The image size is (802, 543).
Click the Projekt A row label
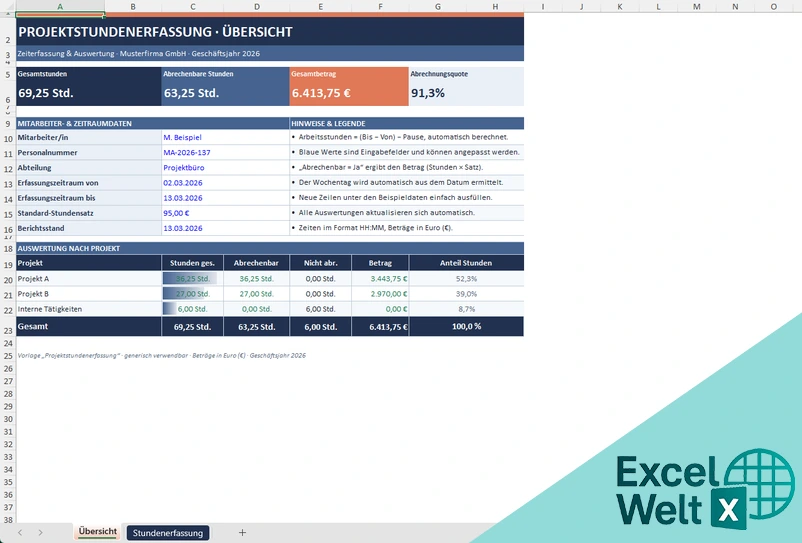(x=33, y=279)
